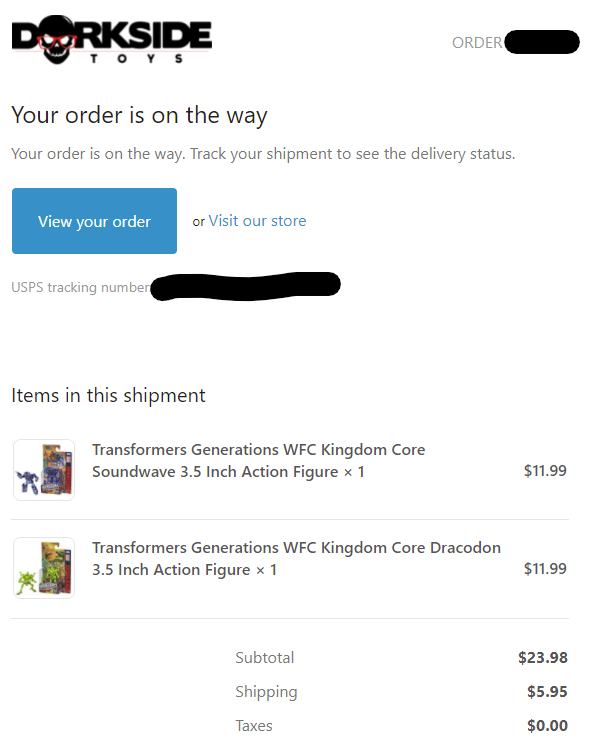Click the Soundwave action figure title
The image size is (604, 754).
pos(258,461)
